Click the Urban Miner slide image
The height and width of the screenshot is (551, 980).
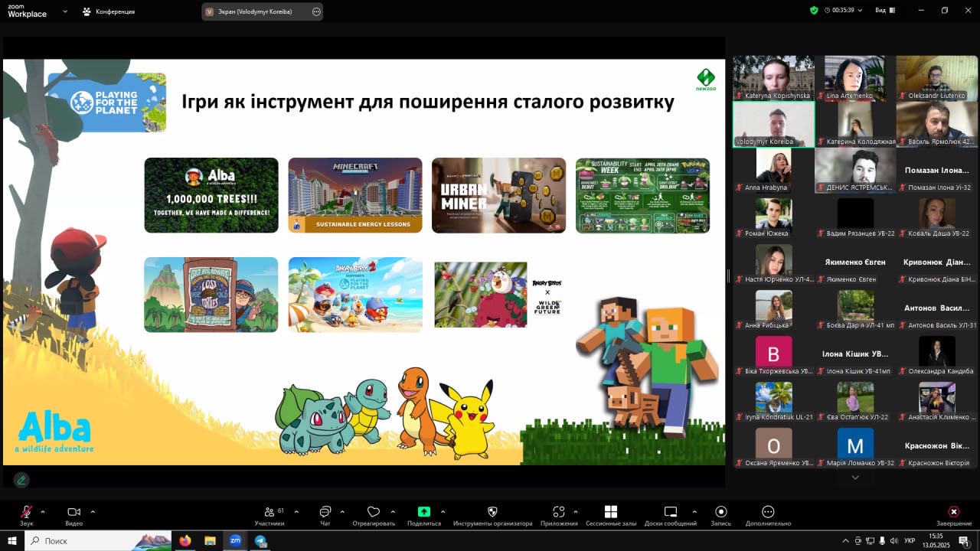tap(498, 195)
